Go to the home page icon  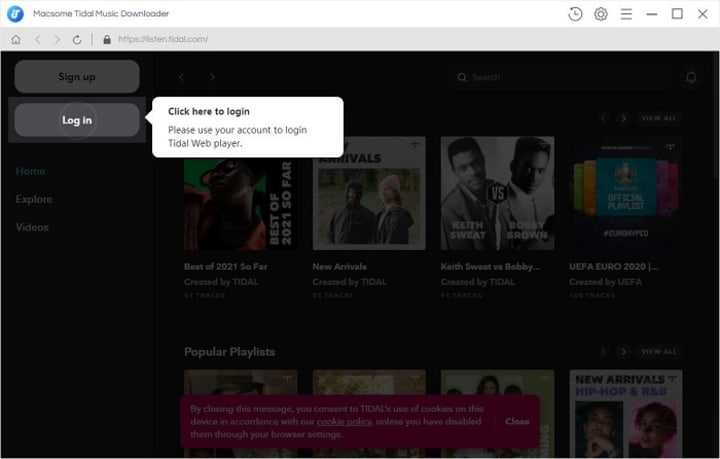coord(16,39)
